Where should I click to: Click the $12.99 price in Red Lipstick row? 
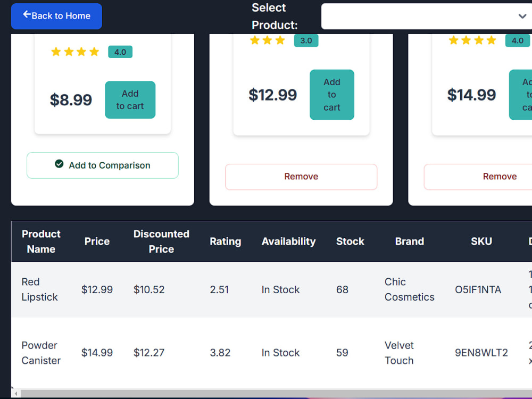coord(97,289)
